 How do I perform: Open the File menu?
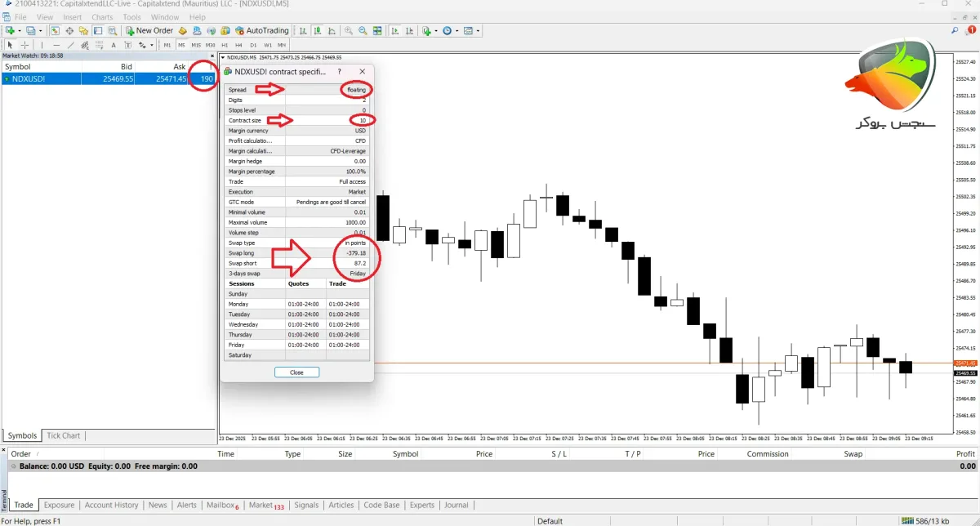tap(20, 17)
